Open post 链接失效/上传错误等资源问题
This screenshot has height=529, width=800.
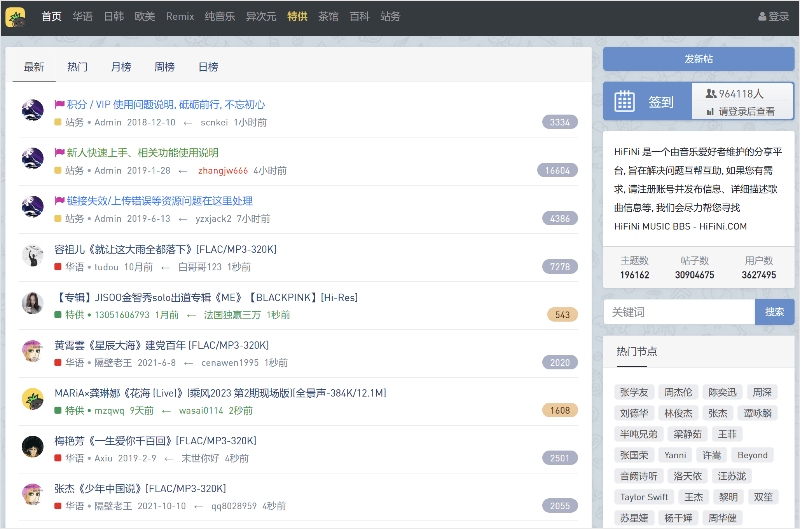tap(160, 201)
